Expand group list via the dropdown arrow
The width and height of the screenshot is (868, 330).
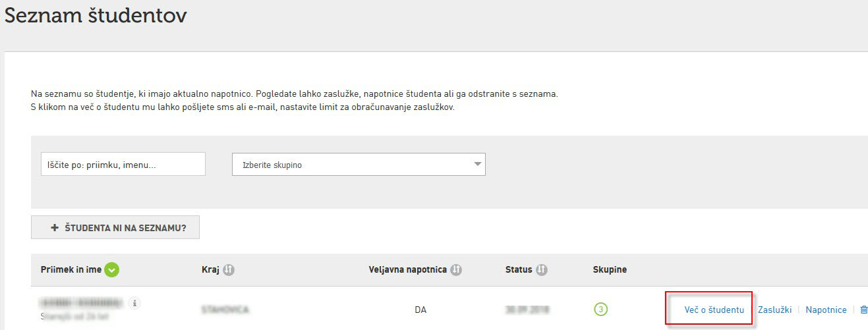click(478, 165)
